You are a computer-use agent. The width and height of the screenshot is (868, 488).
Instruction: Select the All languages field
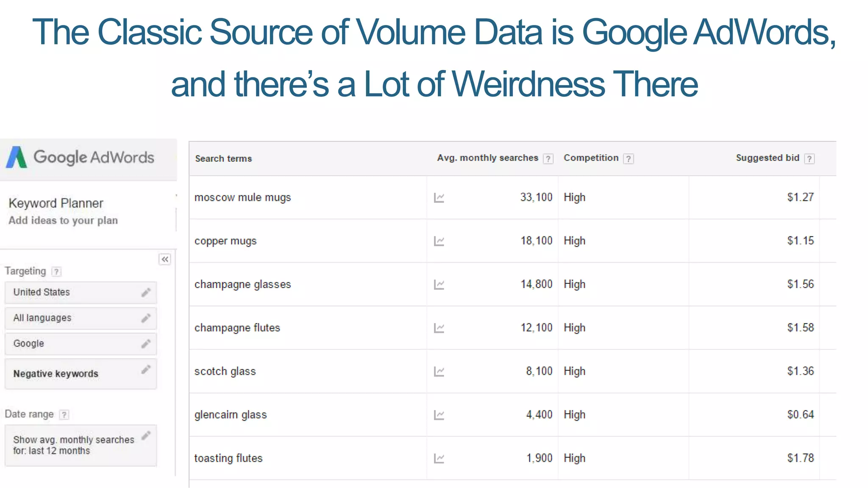click(81, 318)
